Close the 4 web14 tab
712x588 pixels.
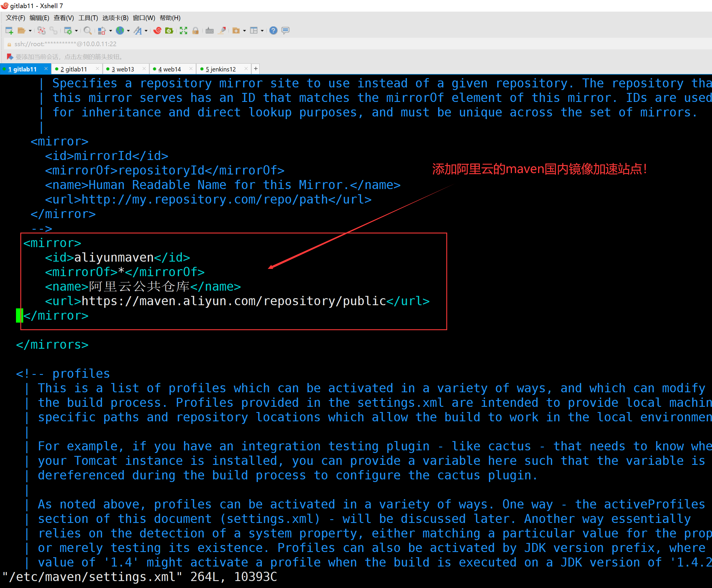pyautogui.click(x=191, y=69)
